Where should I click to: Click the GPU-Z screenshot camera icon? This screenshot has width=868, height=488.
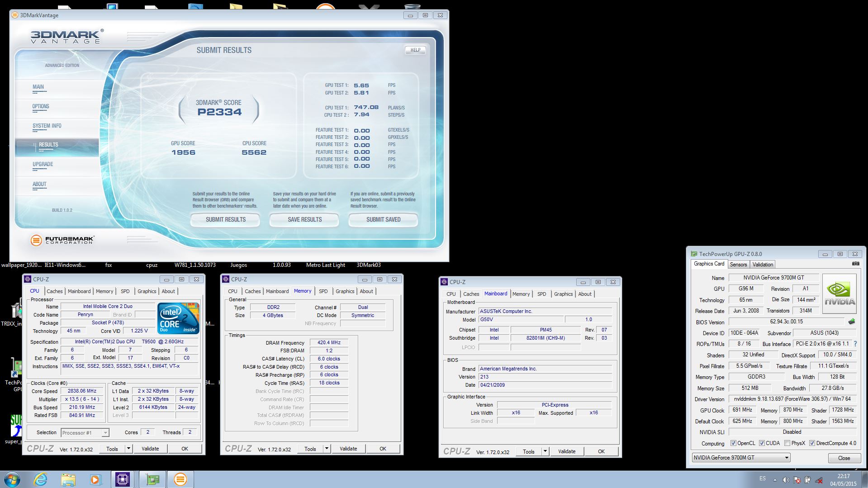tap(855, 264)
